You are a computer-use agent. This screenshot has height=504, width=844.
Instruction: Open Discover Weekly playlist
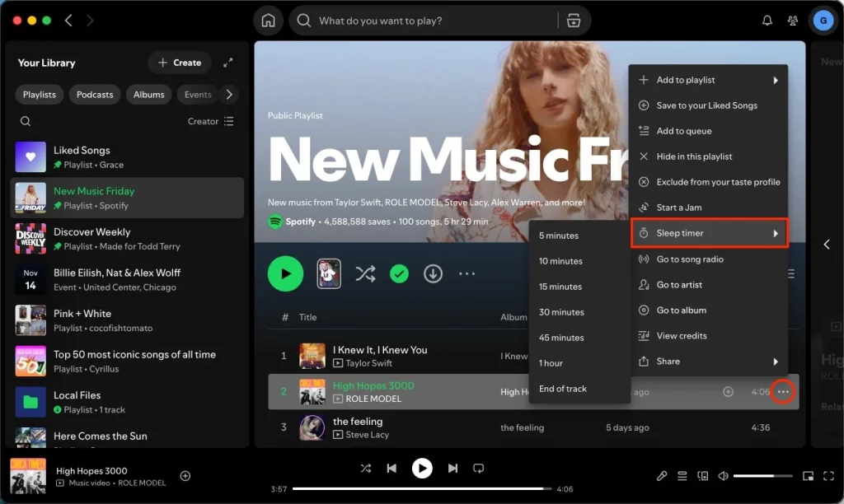tap(127, 239)
